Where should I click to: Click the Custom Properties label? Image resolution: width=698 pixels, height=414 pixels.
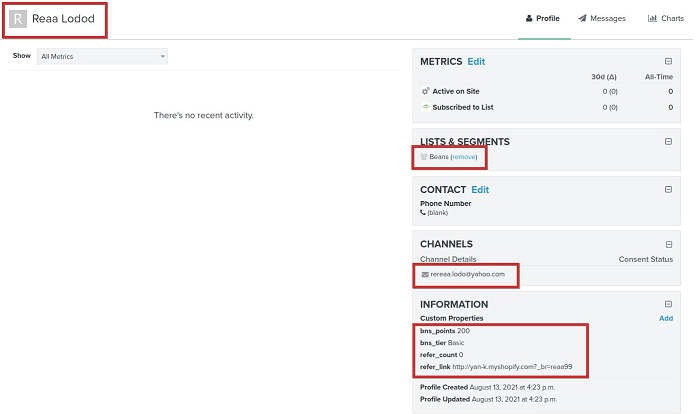pyautogui.click(x=451, y=318)
